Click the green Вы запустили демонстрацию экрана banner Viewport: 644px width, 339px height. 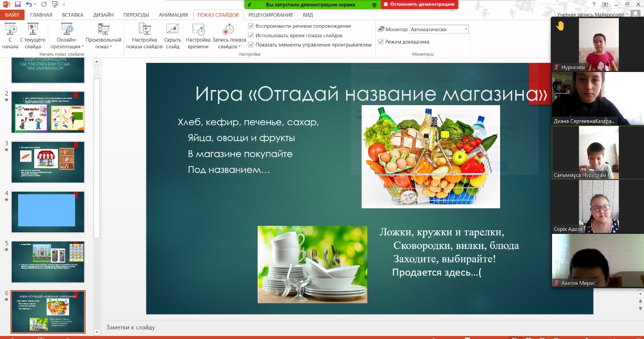pyautogui.click(x=312, y=4)
